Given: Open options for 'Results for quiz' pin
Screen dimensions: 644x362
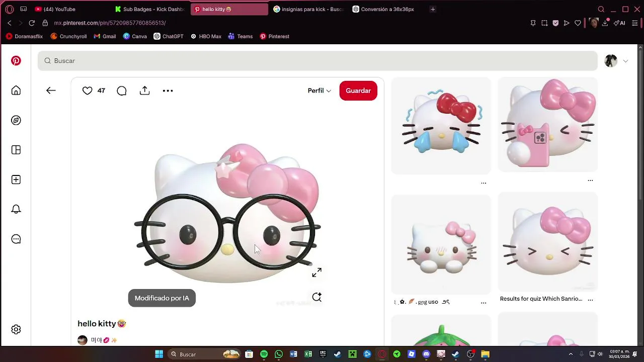Looking at the screenshot, I should pos(590,299).
